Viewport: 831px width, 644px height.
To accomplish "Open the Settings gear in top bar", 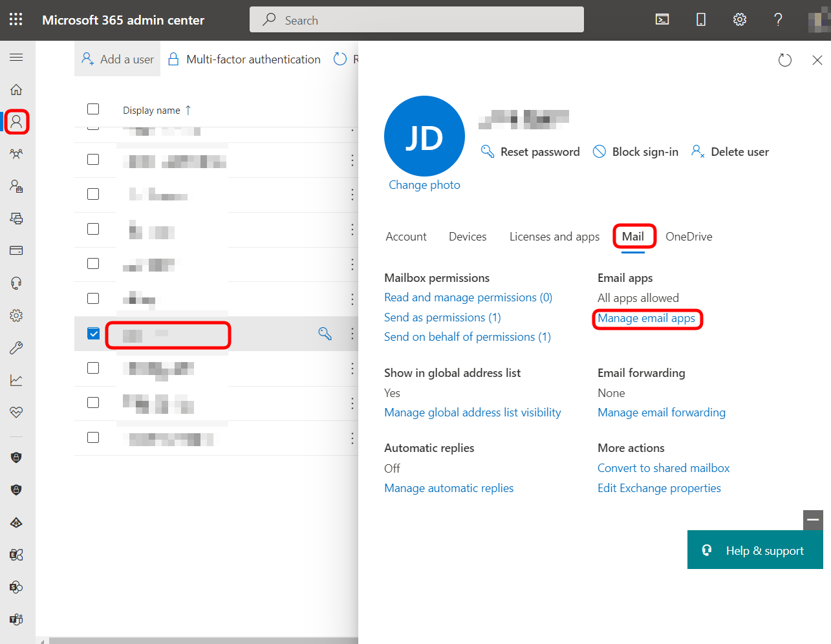I will [x=740, y=19].
